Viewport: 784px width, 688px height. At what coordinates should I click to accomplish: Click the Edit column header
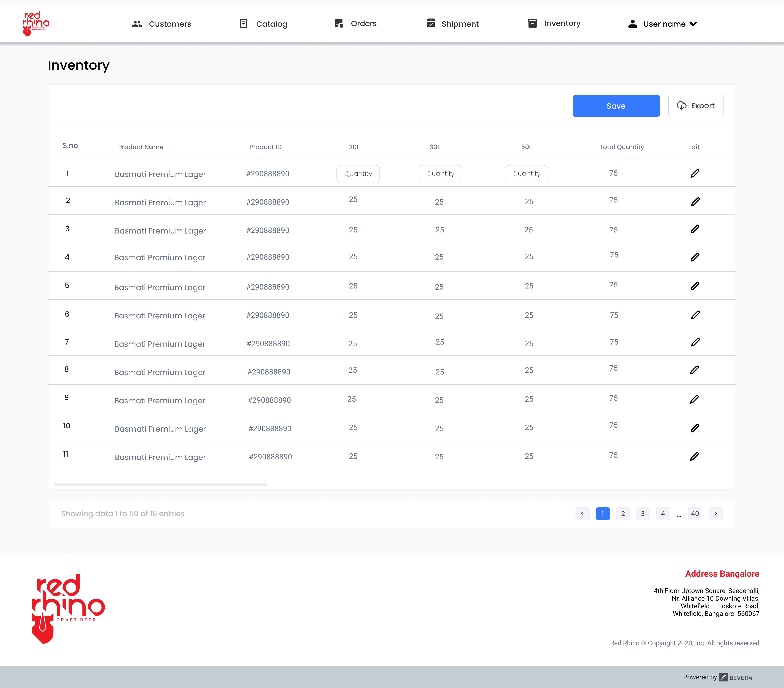click(694, 147)
